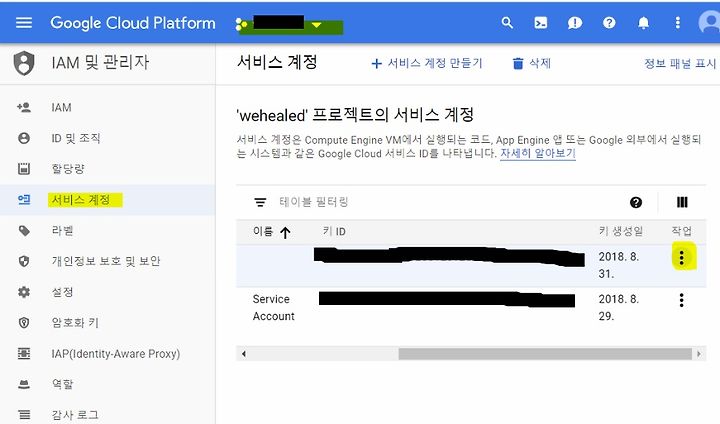Image resolution: width=720 pixels, height=424 pixels.
Task: Activate Cloud Shell terminal icon
Action: 541,23
